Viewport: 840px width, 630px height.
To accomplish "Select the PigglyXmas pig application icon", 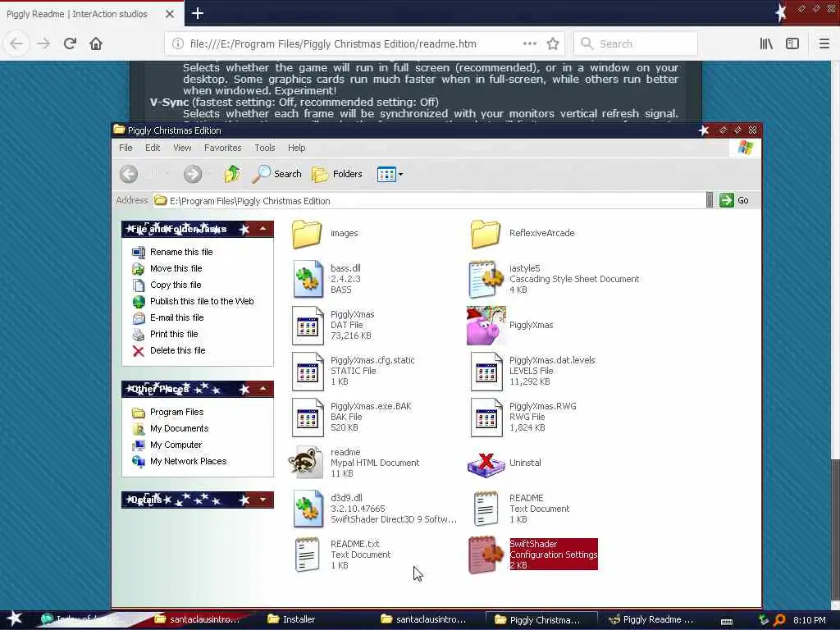I will pos(486,325).
